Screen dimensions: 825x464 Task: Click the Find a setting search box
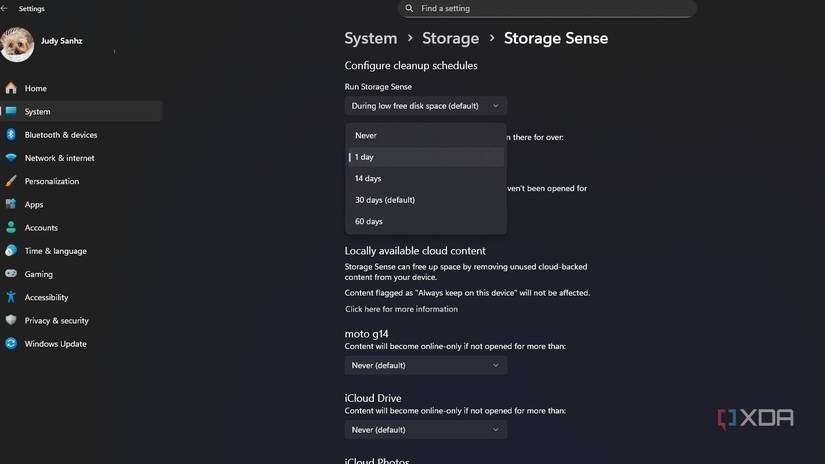550,8
